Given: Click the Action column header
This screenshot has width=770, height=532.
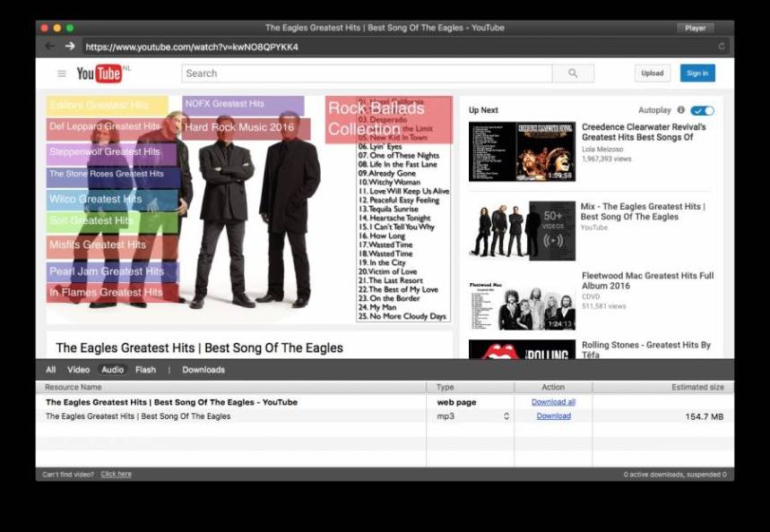Looking at the screenshot, I should (553, 387).
